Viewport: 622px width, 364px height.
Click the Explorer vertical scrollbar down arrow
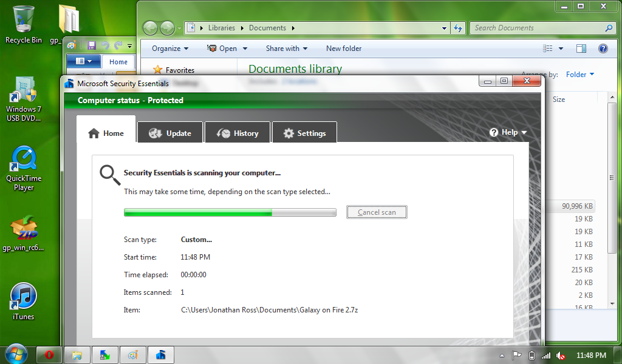[x=612, y=304]
